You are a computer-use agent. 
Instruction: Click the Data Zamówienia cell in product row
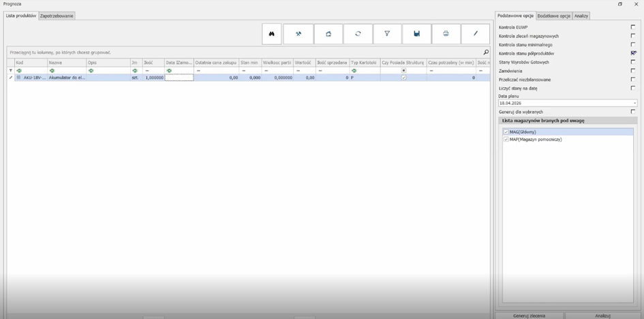179,78
